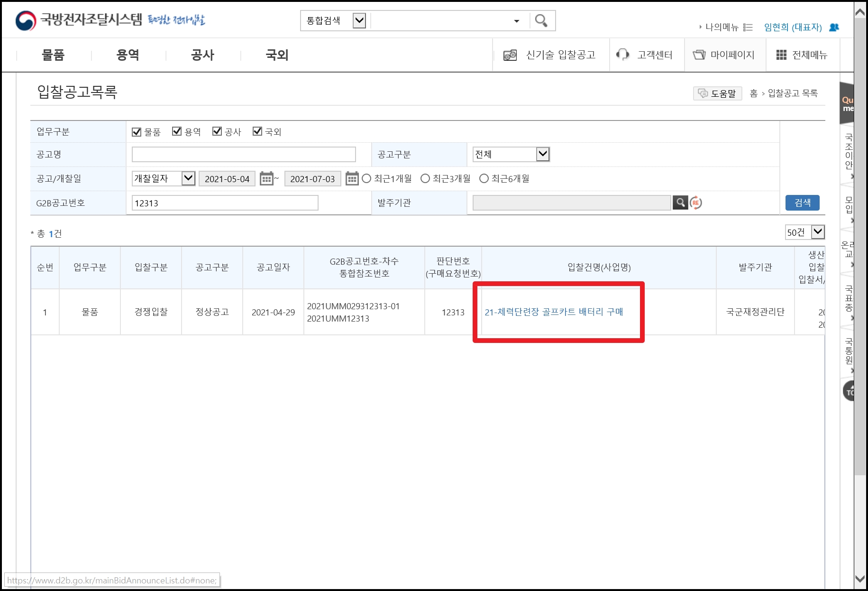Screen dimensions: 868x591
Task: Click the 임현희 (대표자) user link
Action: [793, 27]
